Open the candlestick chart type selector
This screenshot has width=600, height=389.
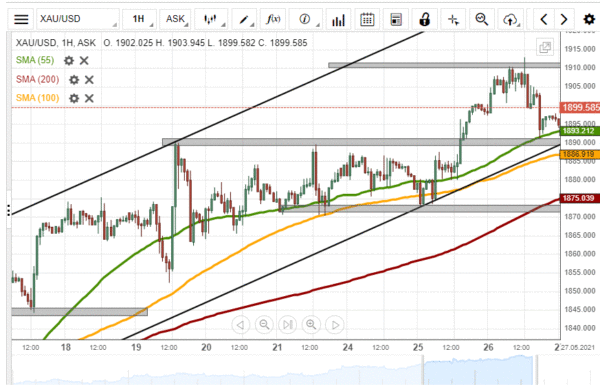tap(211, 19)
